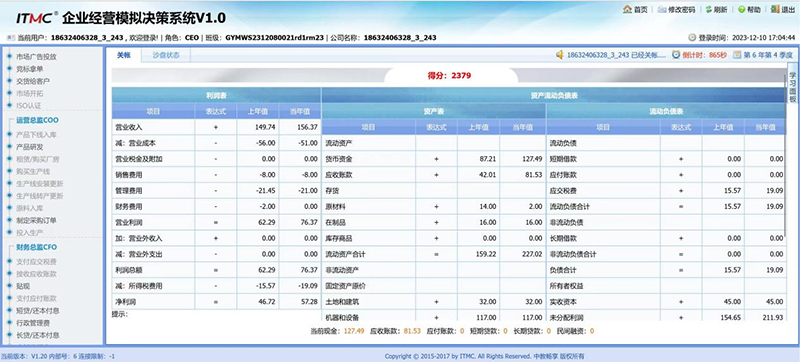Click the calendar icon beside 第6年第4季度

pos(737,55)
